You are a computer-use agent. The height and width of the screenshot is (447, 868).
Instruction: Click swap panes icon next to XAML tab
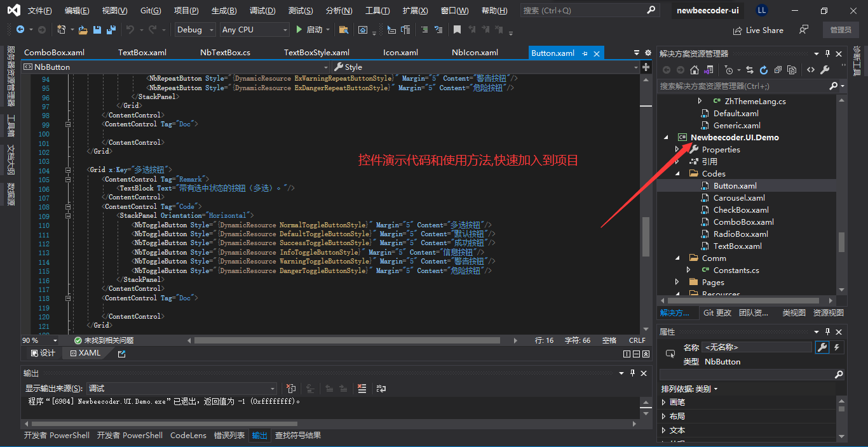pyautogui.click(x=122, y=354)
